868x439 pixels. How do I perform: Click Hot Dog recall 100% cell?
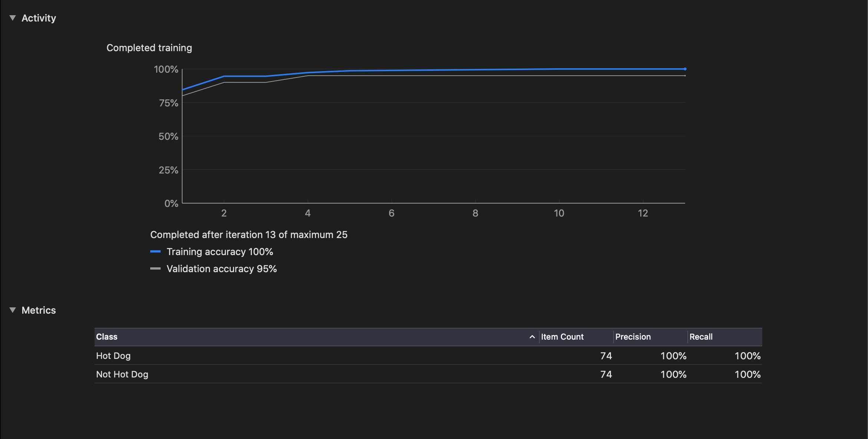tap(747, 356)
